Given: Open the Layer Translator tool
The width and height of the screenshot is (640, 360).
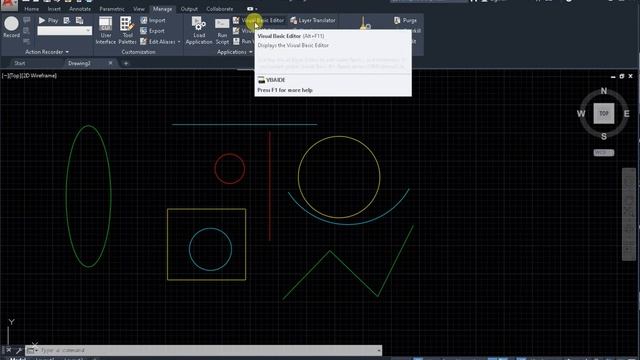Looking at the screenshot, I should click(x=313, y=20).
